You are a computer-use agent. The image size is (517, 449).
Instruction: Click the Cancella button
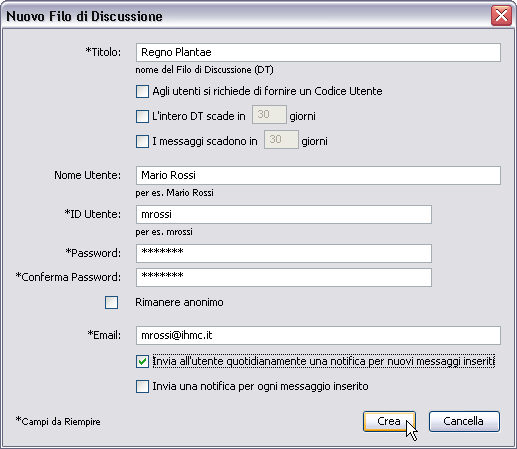pyautogui.click(x=464, y=421)
